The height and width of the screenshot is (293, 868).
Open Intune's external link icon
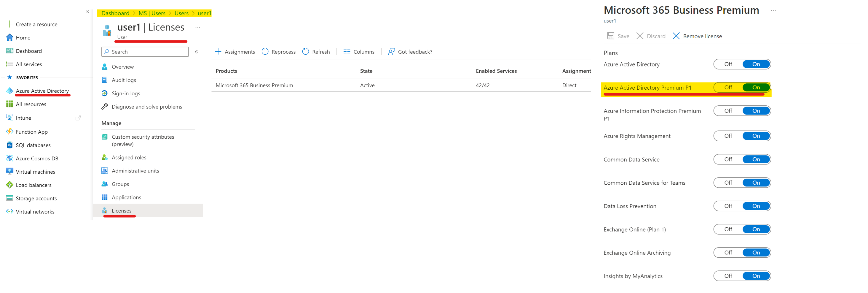(x=78, y=118)
